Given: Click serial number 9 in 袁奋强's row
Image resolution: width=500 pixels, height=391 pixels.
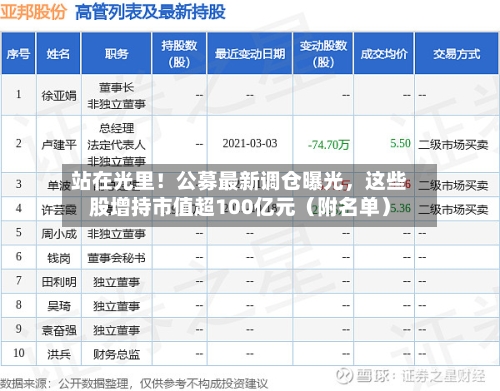Looking at the screenshot, I should coord(19,329).
